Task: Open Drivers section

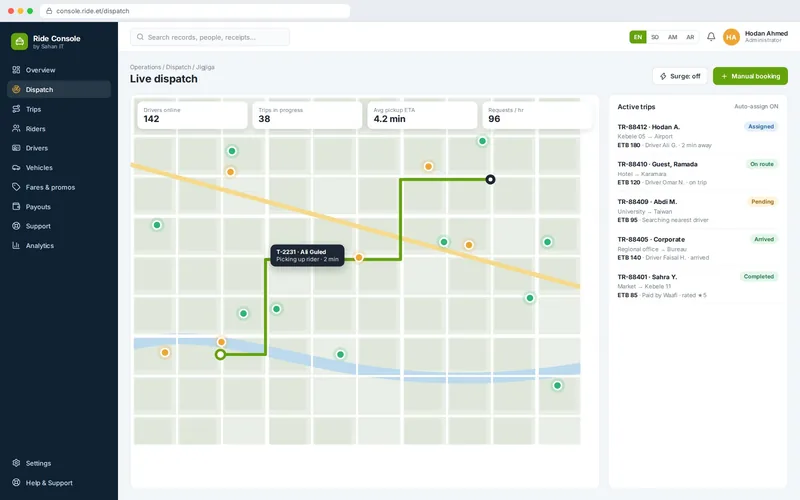Action: click(x=59, y=148)
